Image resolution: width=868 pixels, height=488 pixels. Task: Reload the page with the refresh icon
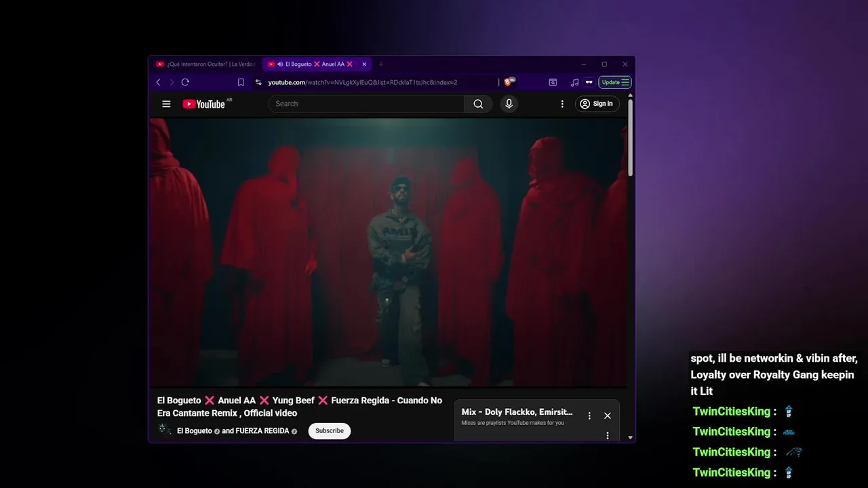point(184,82)
